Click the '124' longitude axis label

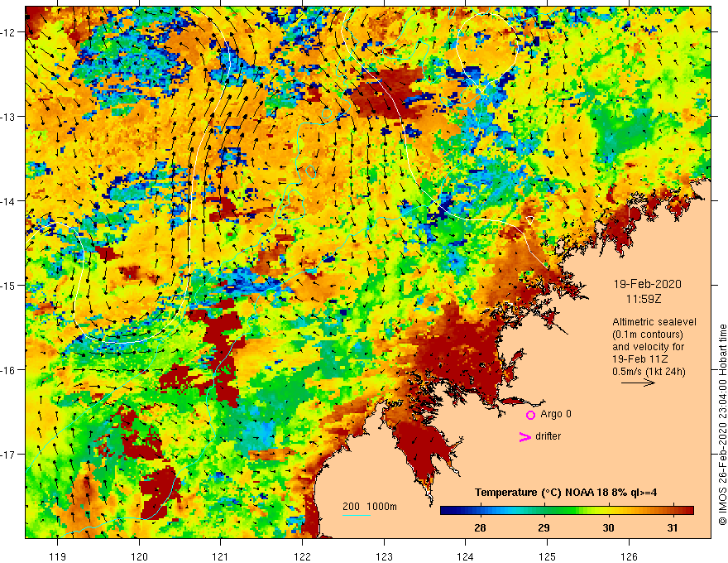(x=466, y=556)
